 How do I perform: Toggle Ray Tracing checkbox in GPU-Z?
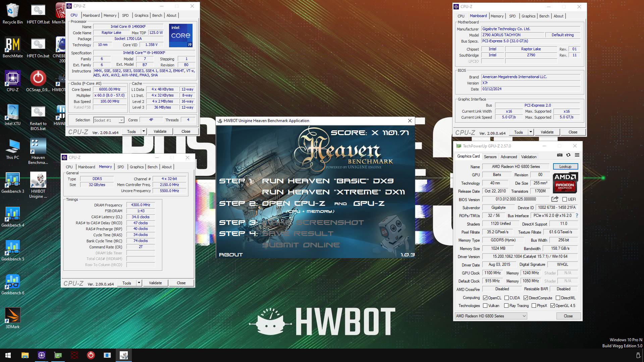coord(506,305)
